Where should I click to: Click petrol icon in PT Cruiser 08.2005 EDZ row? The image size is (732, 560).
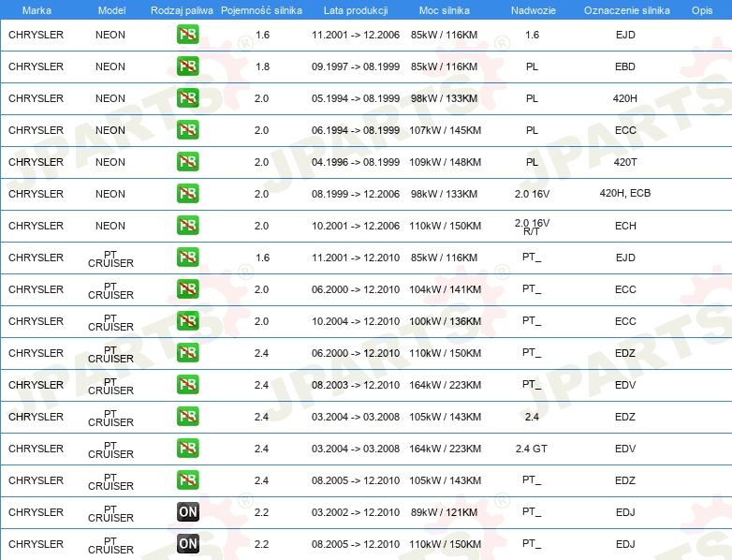coord(187,480)
